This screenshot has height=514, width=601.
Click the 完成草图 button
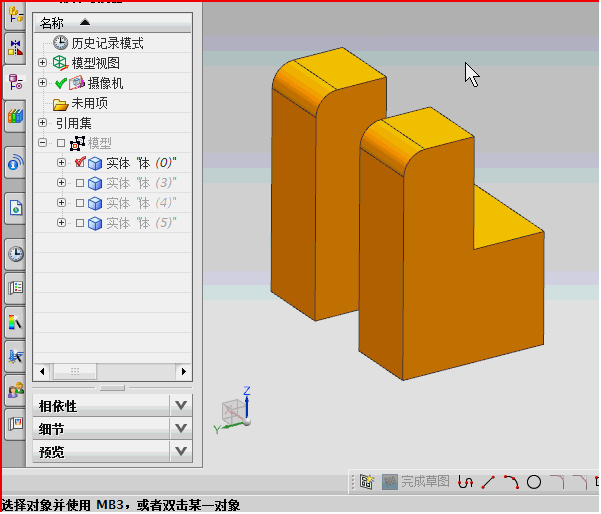pos(415,482)
